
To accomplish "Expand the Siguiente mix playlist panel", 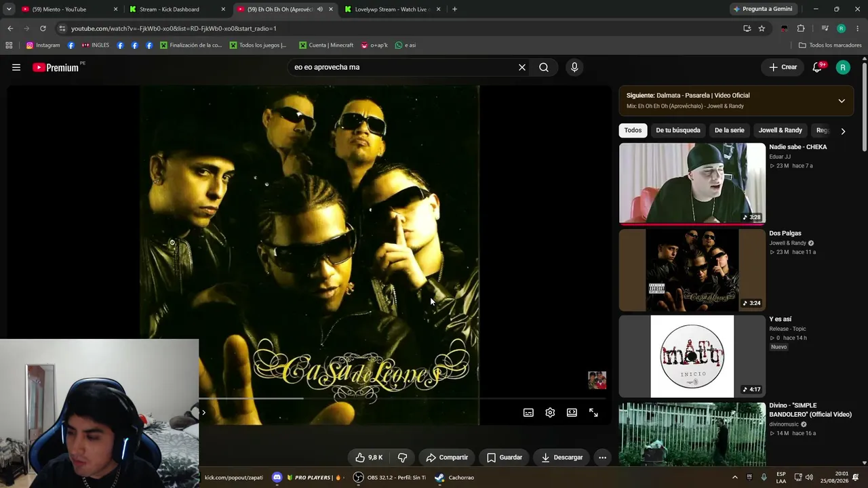I will 842,101.
